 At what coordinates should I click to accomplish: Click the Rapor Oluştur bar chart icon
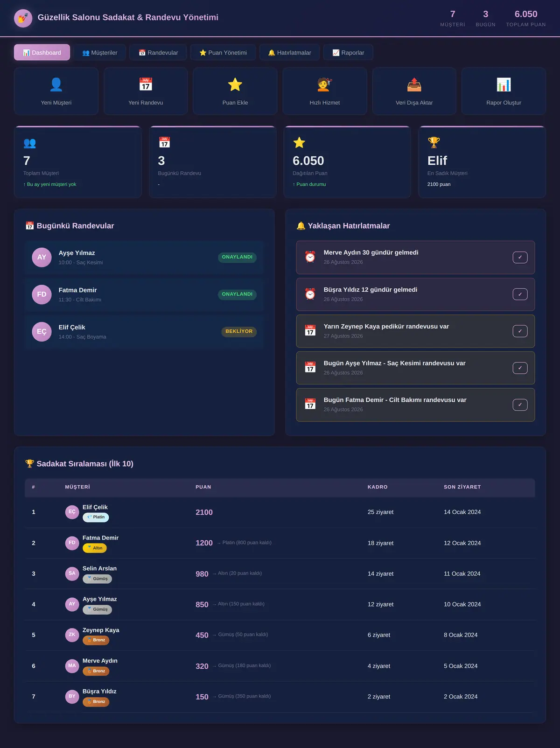[504, 84]
